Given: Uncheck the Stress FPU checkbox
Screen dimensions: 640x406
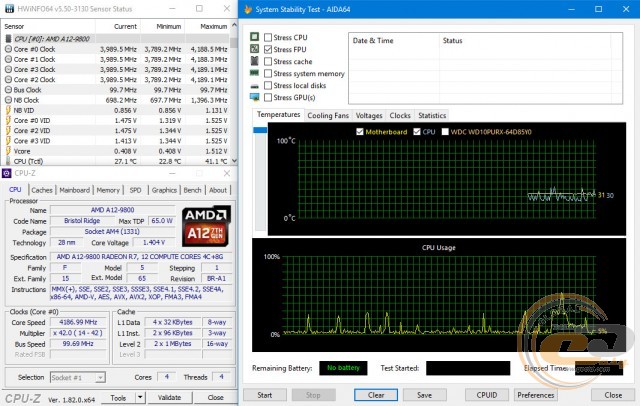Looking at the screenshot, I should 268,49.
